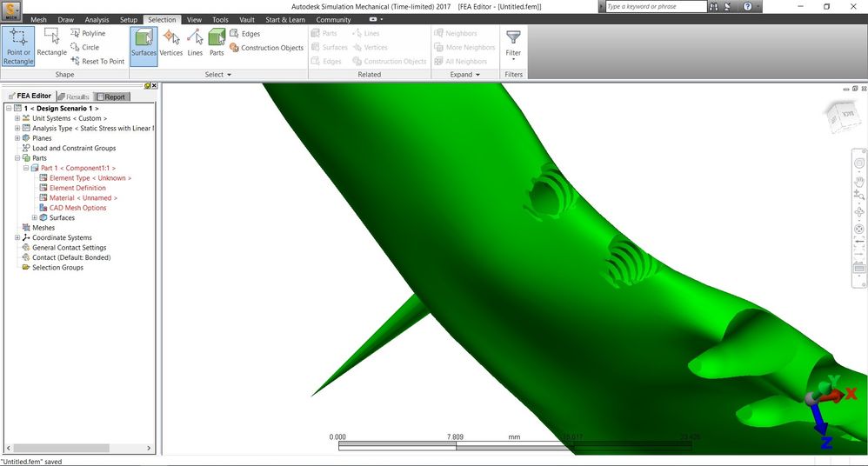Click the binoculars search icon

[713, 7]
